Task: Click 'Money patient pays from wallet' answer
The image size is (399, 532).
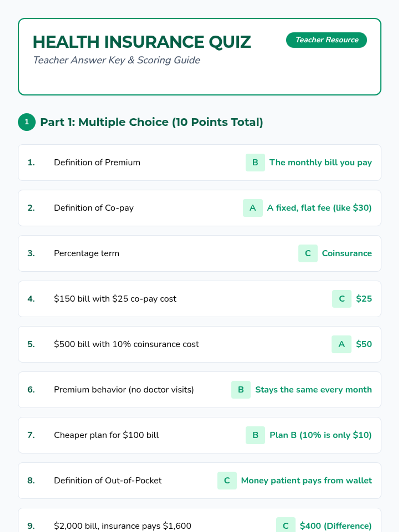Action: [x=306, y=480]
